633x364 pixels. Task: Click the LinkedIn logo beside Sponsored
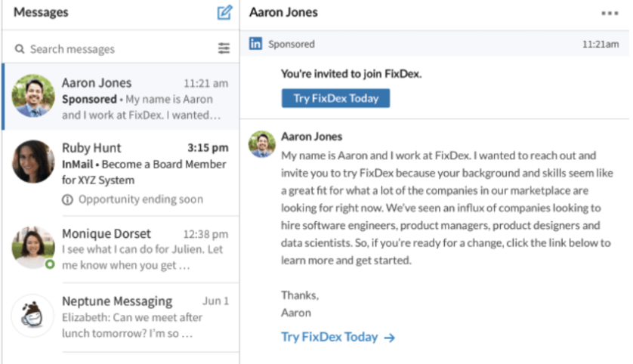(x=256, y=44)
